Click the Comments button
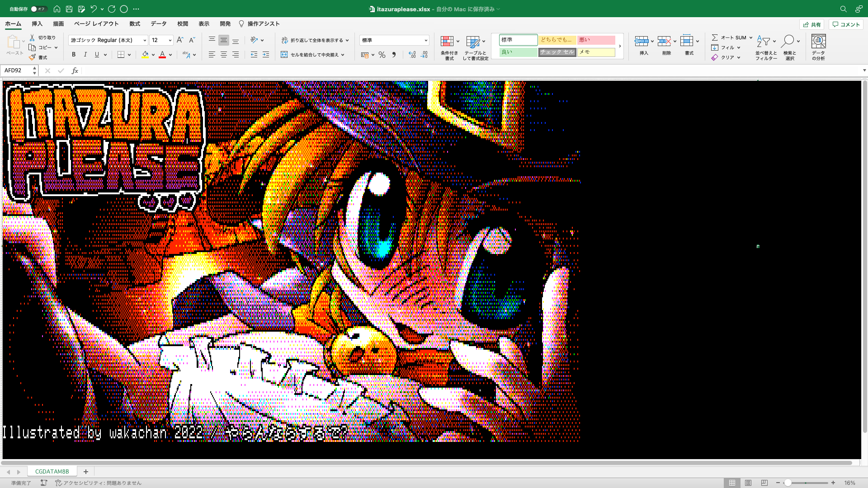 (846, 24)
